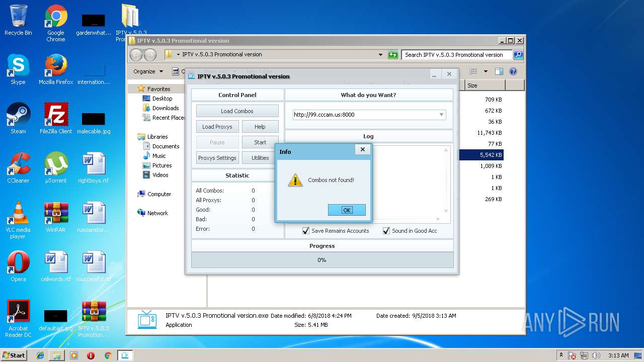Click the Load Combos button
The width and height of the screenshot is (644, 362).
click(x=237, y=111)
